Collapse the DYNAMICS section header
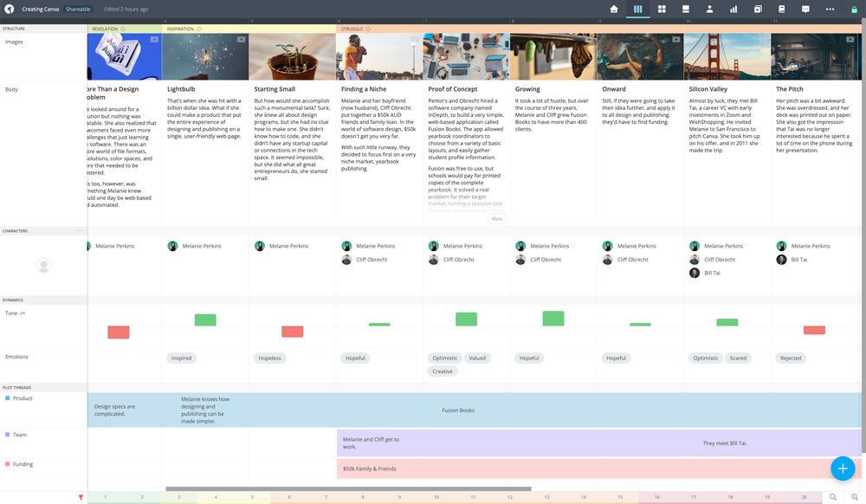Image resolution: width=866 pixels, height=504 pixels. click(x=43, y=300)
